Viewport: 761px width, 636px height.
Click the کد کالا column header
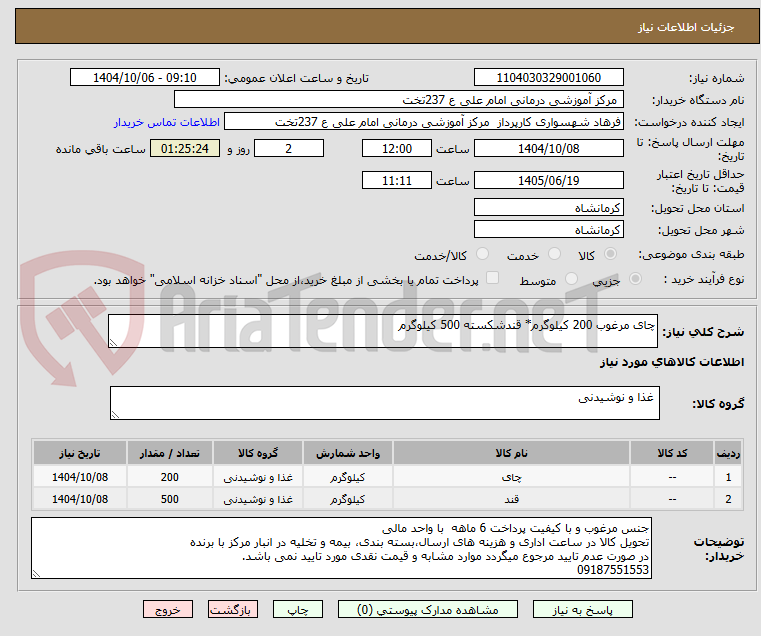point(672,453)
